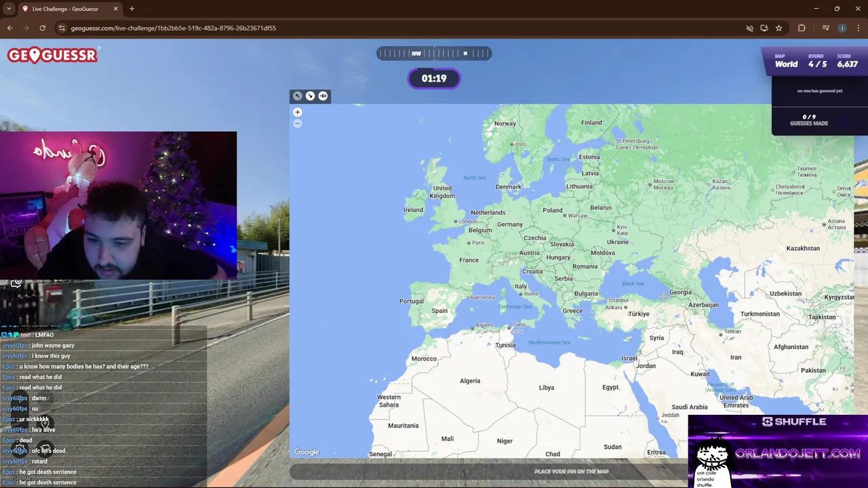Place a pin on Poland
Viewport: 868px width, 488px height.
[x=552, y=210]
